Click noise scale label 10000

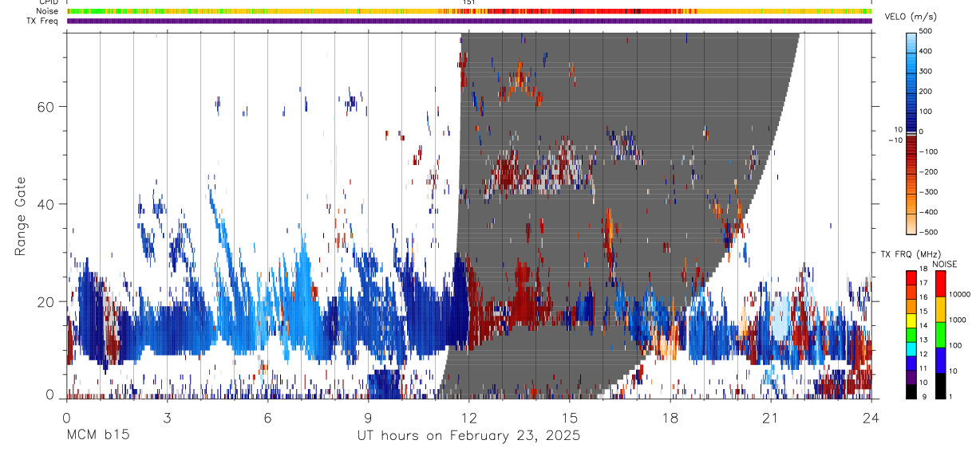click(961, 295)
